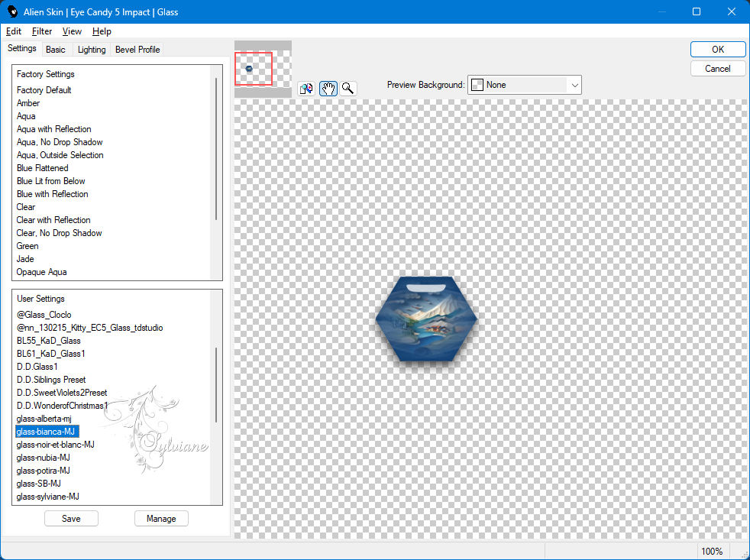
Task: Switch to the Basic tab
Action: click(56, 50)
